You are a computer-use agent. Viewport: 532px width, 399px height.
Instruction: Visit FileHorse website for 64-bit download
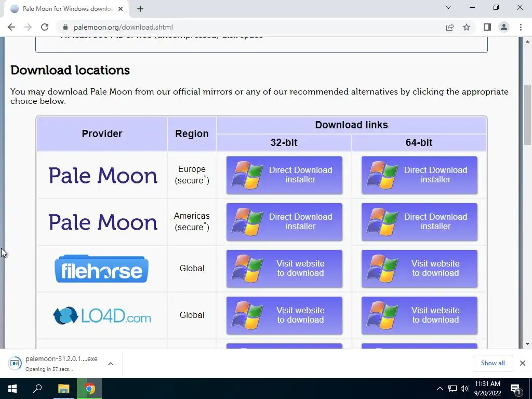[419, 269]
